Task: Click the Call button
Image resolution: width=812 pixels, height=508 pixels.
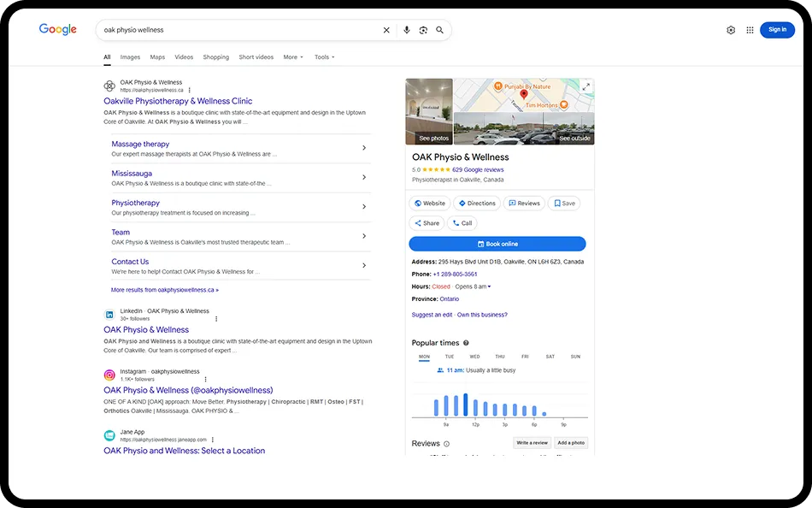Action: pos(462,223)
